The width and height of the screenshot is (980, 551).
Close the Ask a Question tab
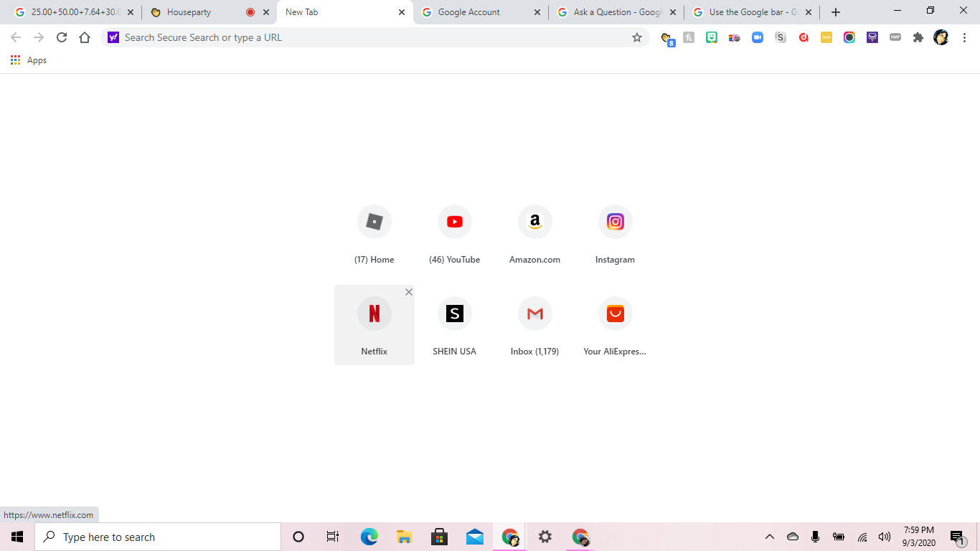[x=673, y=12]
